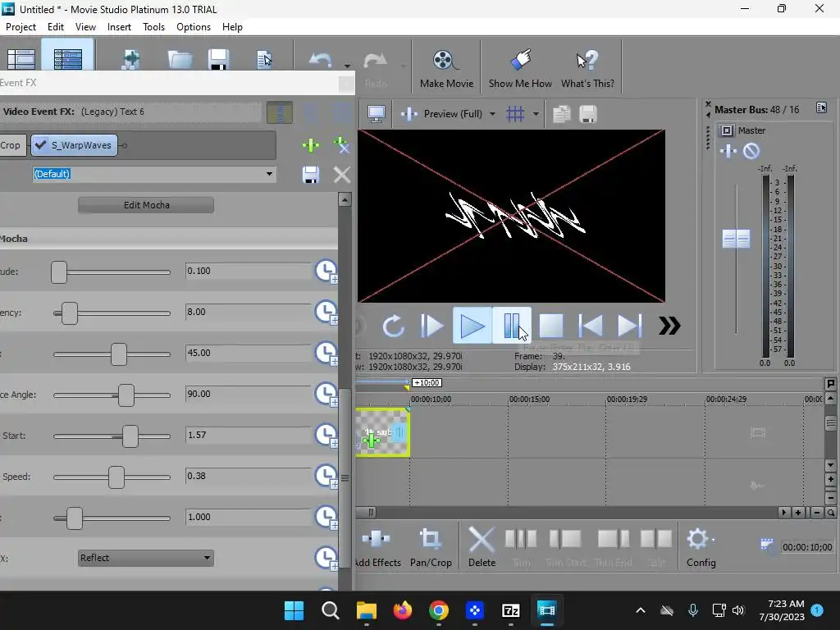Save snapshot to file icon
Viewport: 840px width, 630px height.
click(588, 114)
